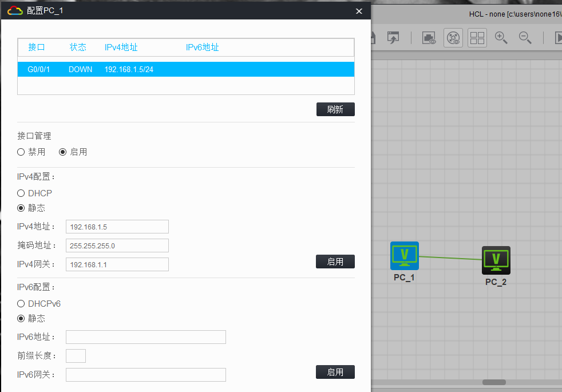Choose DHCP for IPv4 configuration
The height and width of the screenshot is (392, 562).
coord(21,193)
